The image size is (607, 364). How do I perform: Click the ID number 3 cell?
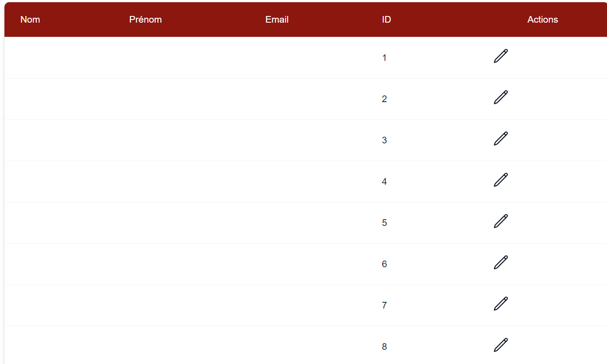tap(385, 140)
